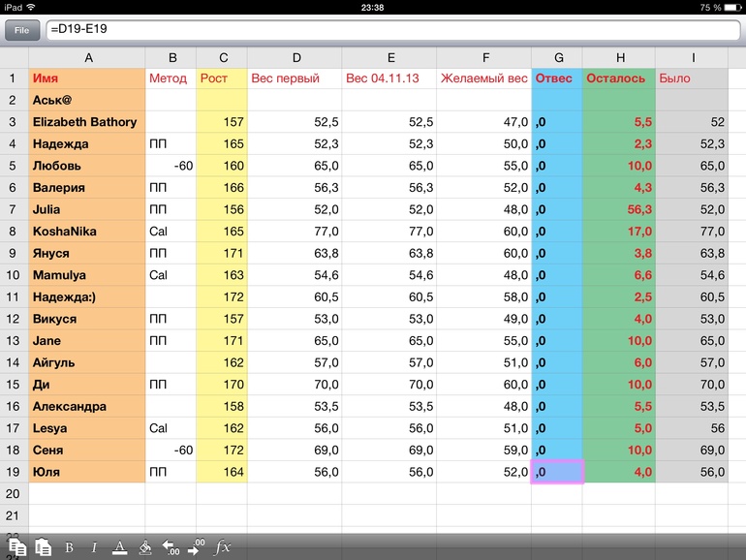This screenshot has width=746, height=560.
Task: Select the cell with name 'KoshaNika'
Action: coord(88,232)
